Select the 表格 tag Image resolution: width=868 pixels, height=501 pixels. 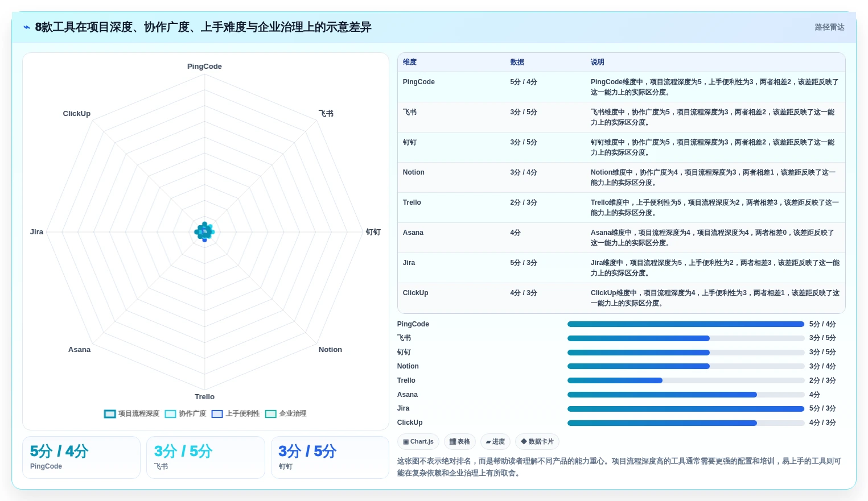click(459, 442)
